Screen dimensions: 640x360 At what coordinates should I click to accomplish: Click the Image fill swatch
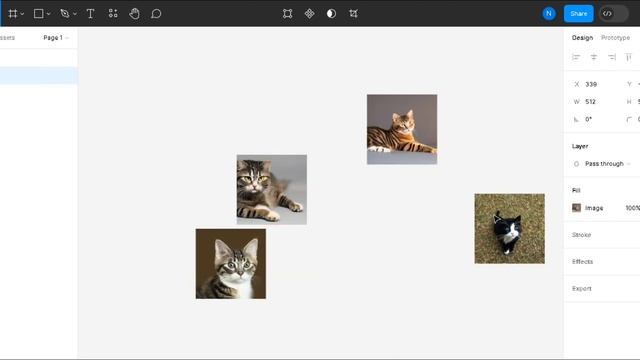(x=576, y=208)
